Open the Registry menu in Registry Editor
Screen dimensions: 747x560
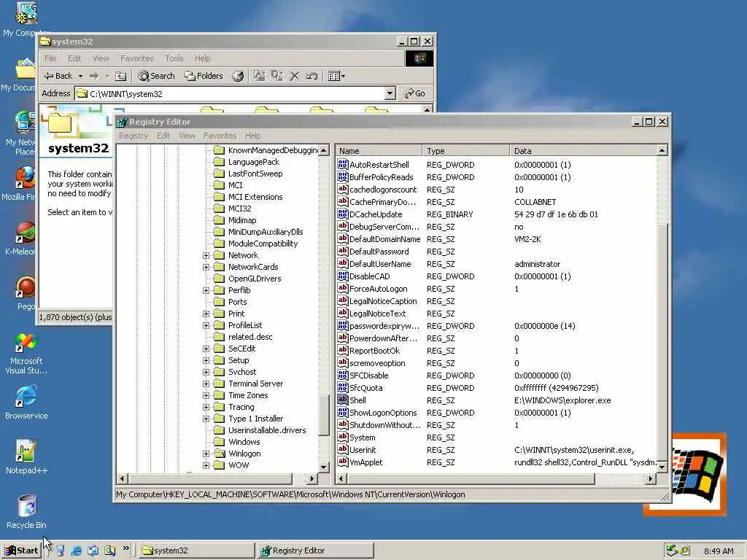tap(133, 136)
